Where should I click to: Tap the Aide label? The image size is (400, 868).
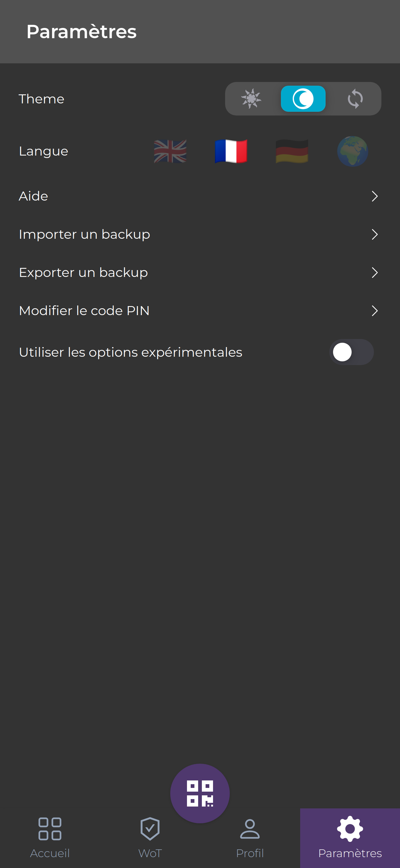pyautogui.click(x=33, y=196)
